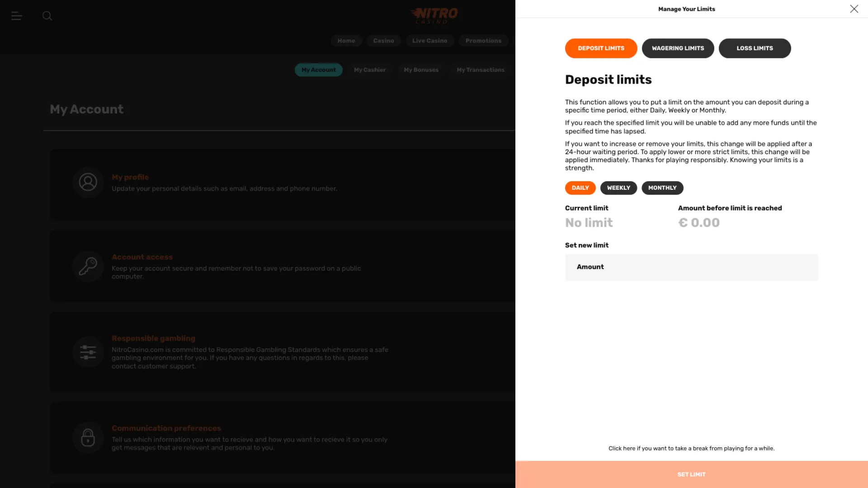Viewport: 868px width, 488px height.
Task: Select the WEEKLY limit period
Action: pos(618,188)
